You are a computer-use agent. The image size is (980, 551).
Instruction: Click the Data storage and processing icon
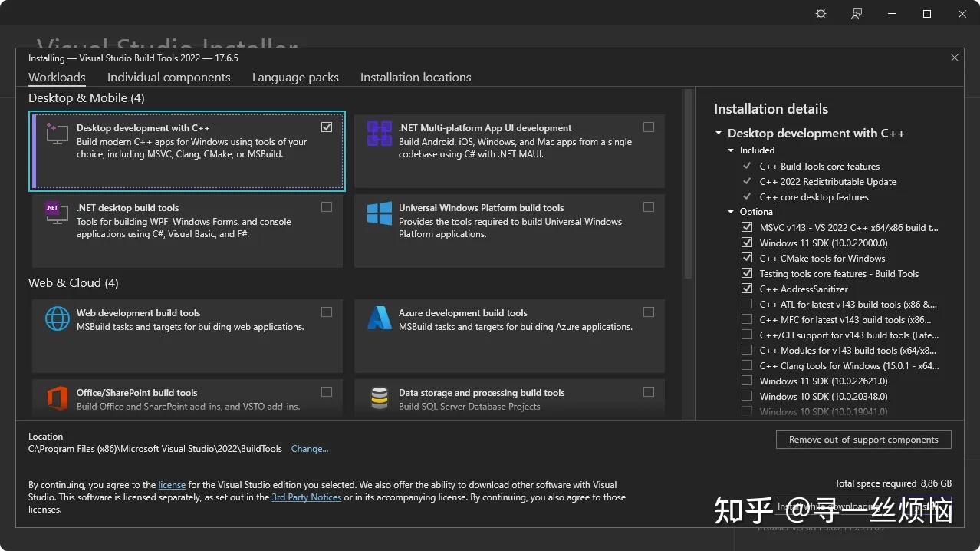pyautogui.click(x=379, y=398)
